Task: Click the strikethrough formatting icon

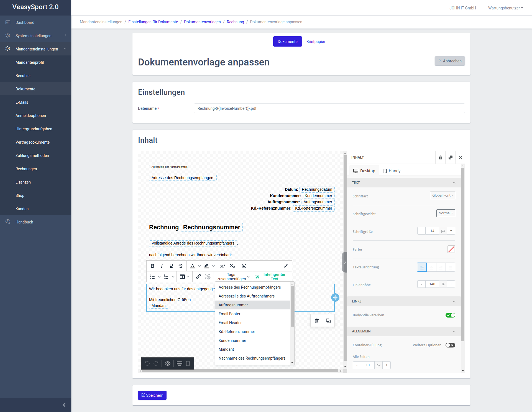Action: point(181,266)
